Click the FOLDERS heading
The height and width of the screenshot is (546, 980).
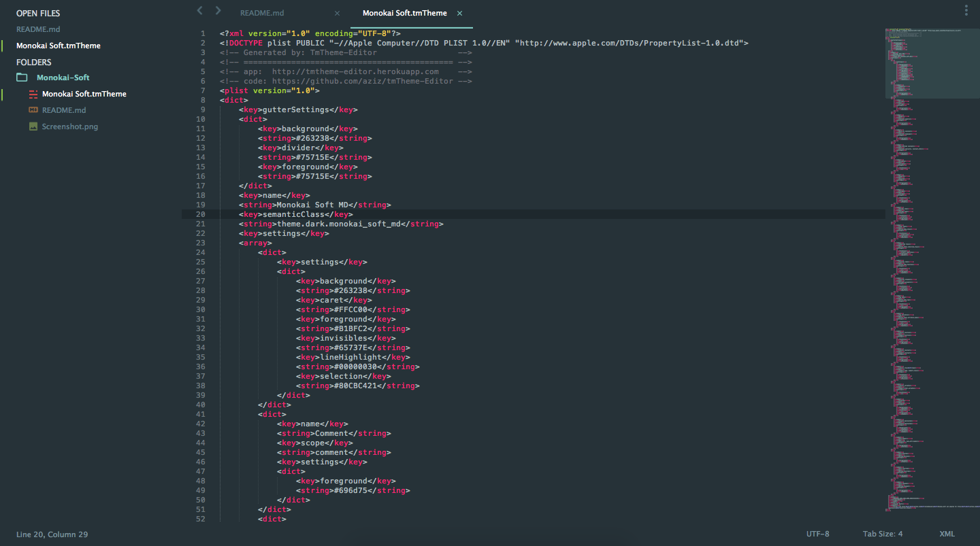coord(34,62)
